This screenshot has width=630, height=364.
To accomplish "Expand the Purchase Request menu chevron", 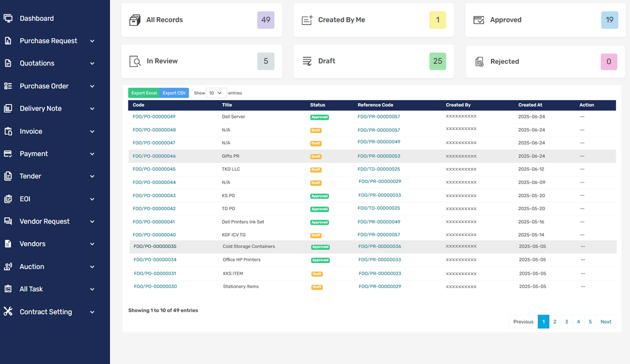I will (x=92, y=41).
